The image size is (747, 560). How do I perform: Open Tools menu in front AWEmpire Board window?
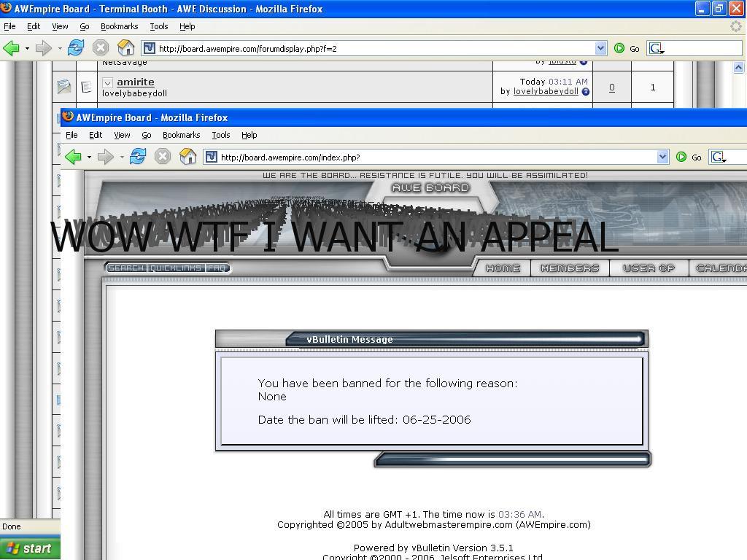point(220,135)
